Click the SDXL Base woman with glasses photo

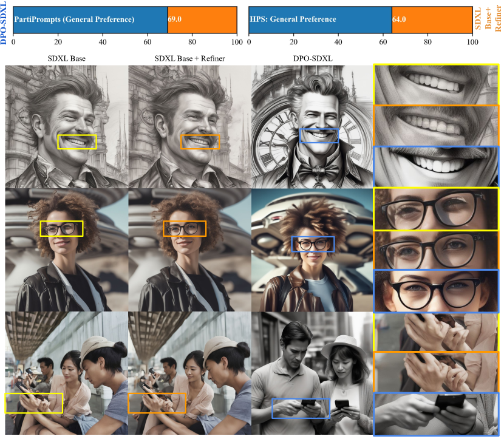click(x=67, y=250)
